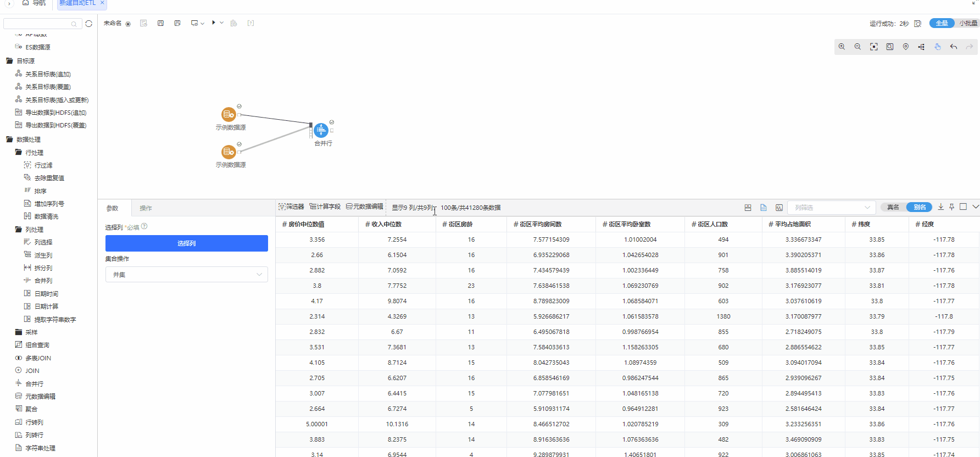Show column names as 真名
Viewport: 980px width, 457px height.
pos(893,207)
